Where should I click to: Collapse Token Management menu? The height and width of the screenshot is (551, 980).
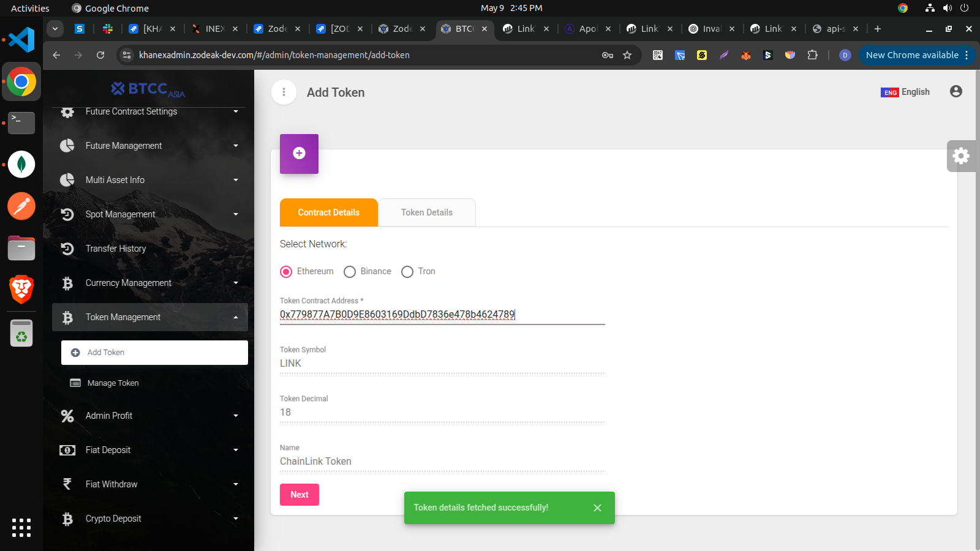pos(236,317)
